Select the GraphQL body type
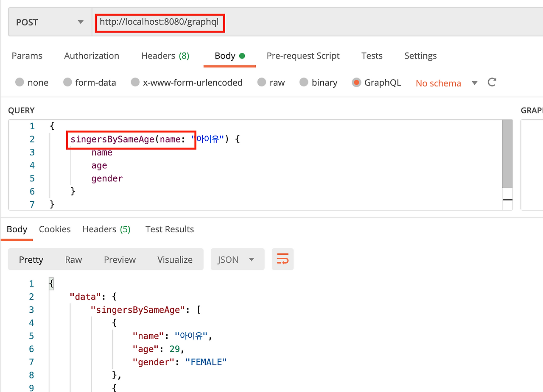543x392 pixels. (x=377, y=83)
